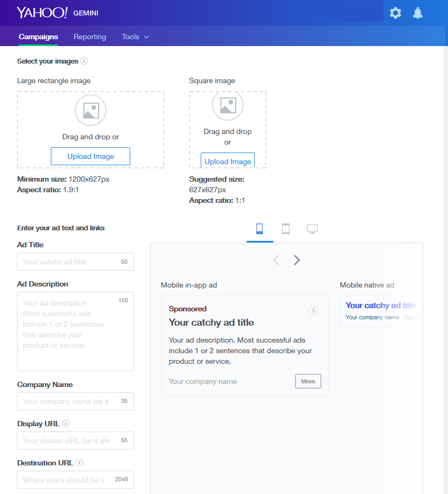Focus the Ad Description text area
Image resolution: width=448 pixels, height=494 pixels.
pyautogui.click(x=69, y=331)
